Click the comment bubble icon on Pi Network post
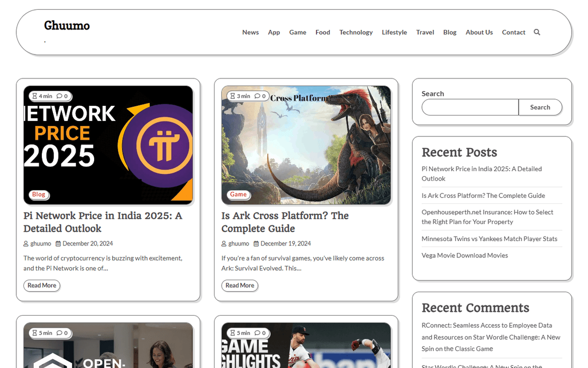The height and width of the screenshot is (368, 588). coord(59,96)
